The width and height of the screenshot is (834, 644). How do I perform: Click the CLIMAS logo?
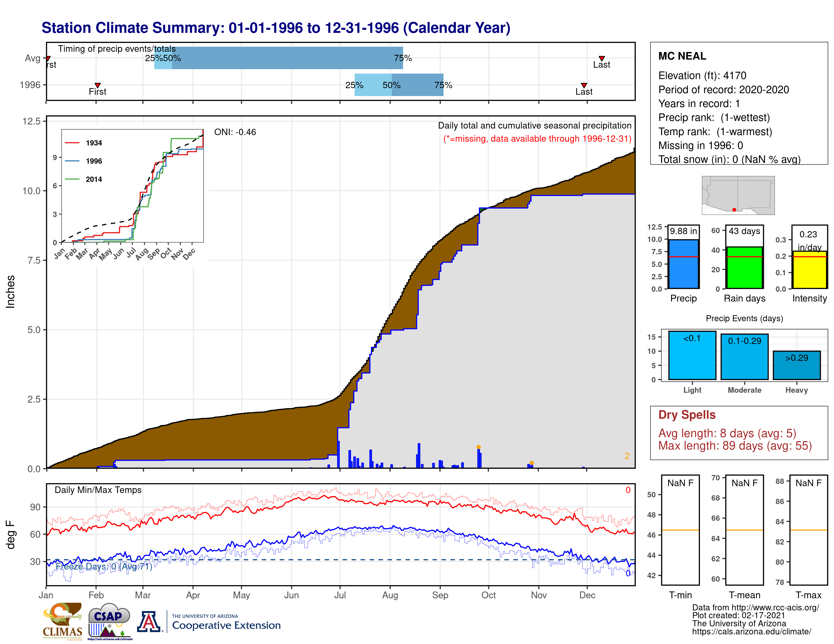point(62,621)
